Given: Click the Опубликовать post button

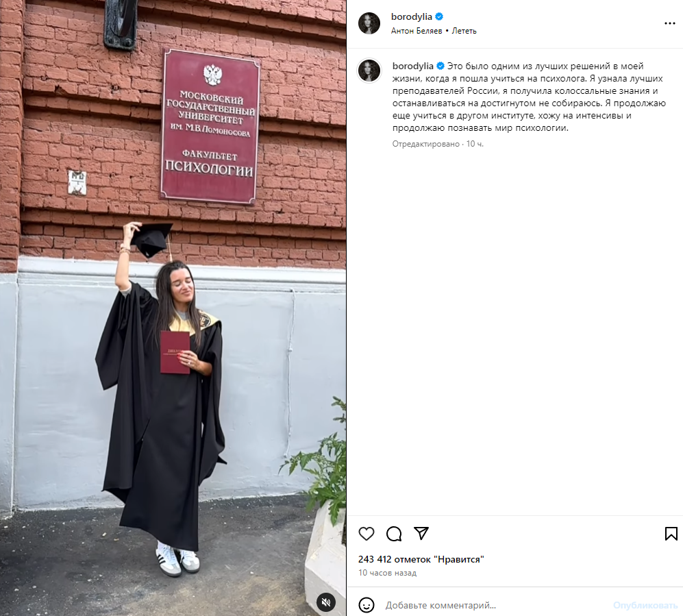Looking at the screenshot, I should 645,605.
